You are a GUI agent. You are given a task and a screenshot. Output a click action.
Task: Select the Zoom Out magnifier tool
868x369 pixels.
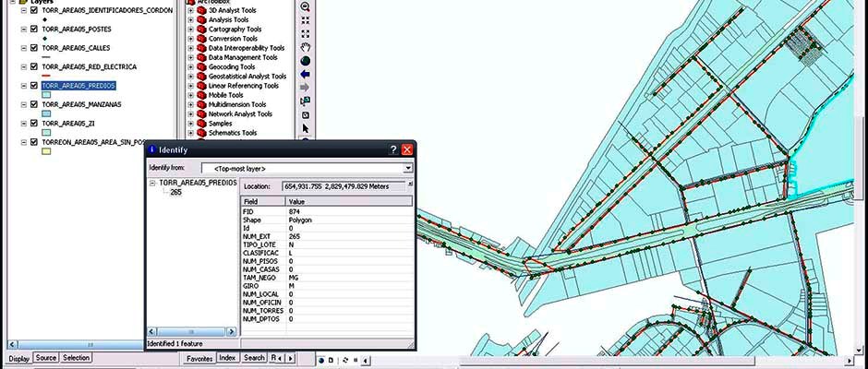[x=305, y=6]
